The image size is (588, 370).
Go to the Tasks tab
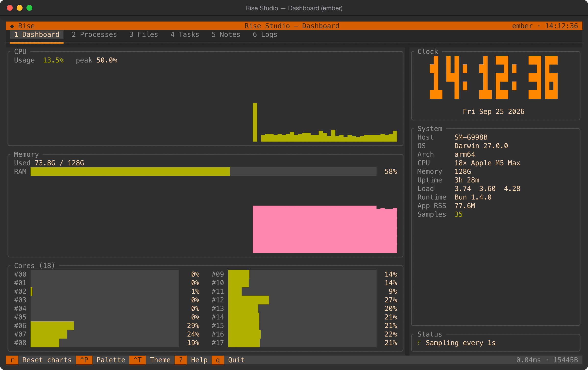(x=185, y=35)
